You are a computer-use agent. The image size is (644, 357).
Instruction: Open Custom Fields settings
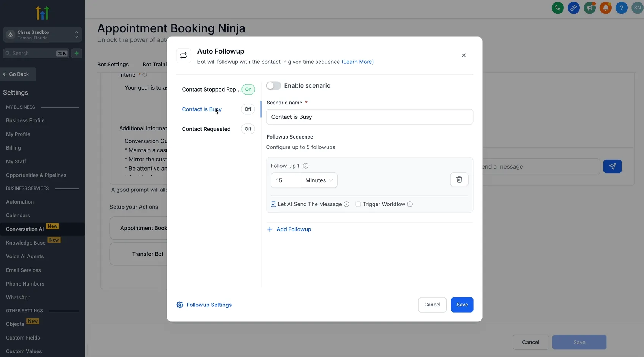pyautogui.click(x=23, y=338)
